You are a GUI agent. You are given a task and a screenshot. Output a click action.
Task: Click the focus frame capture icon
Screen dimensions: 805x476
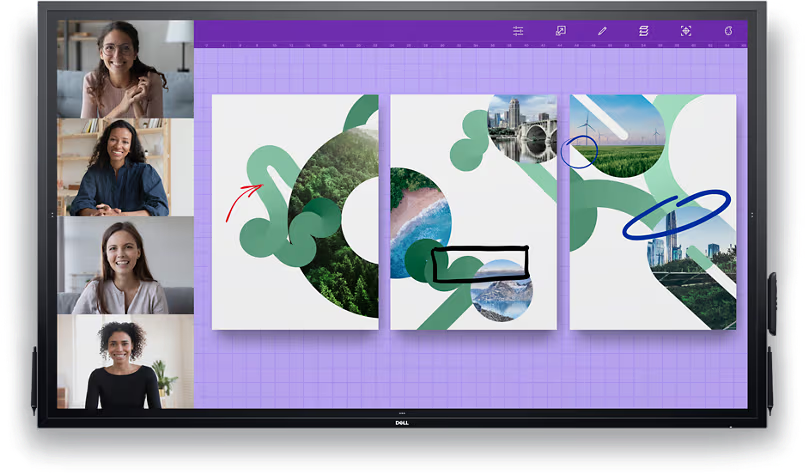685,31
